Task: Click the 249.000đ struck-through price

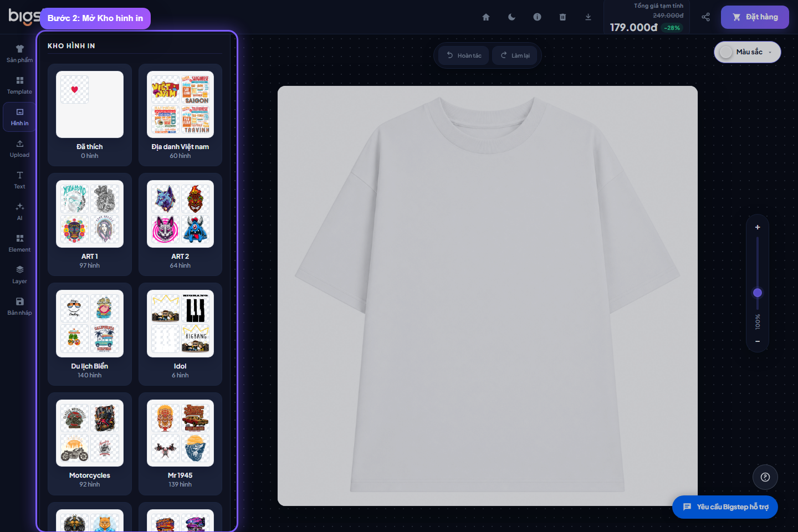Action: click(668, 16)
